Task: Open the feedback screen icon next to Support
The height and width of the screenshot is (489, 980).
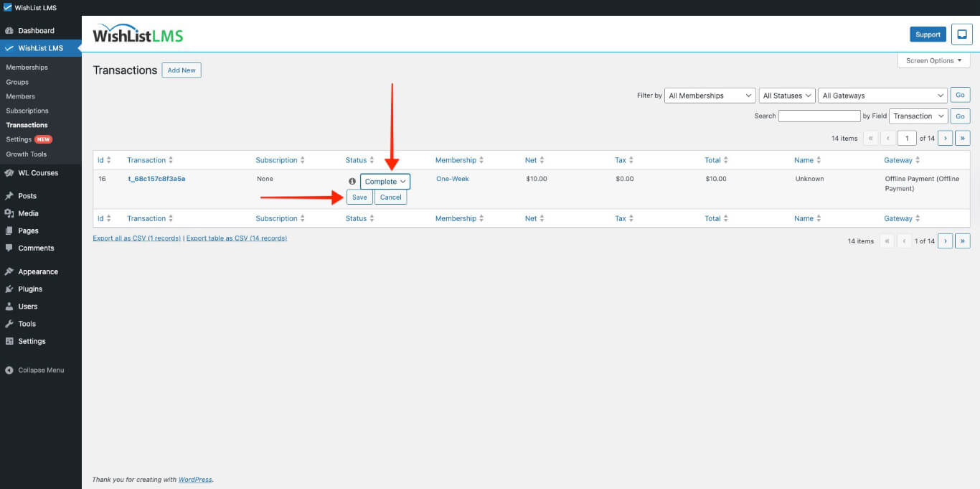Action: click(961, 34)
